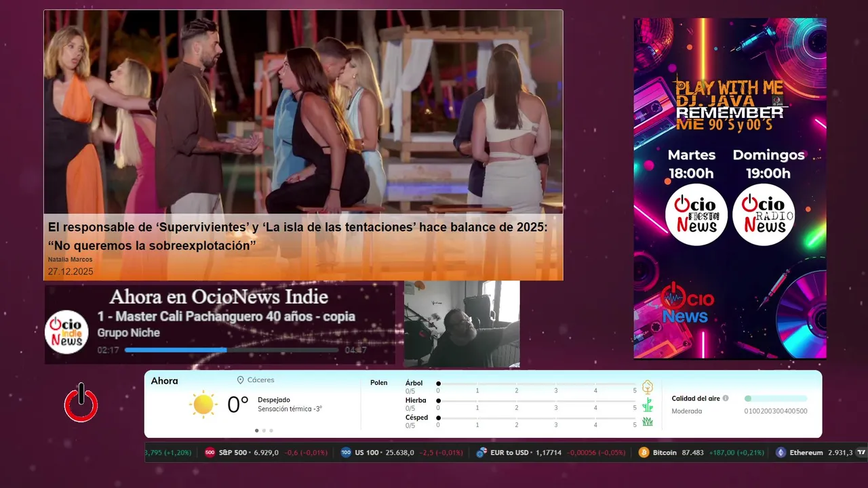The width and height of the screenshot is (868, 488).
Task: Click the 'Martes 18:00h' schedule text
Action: tap(691, 164)
